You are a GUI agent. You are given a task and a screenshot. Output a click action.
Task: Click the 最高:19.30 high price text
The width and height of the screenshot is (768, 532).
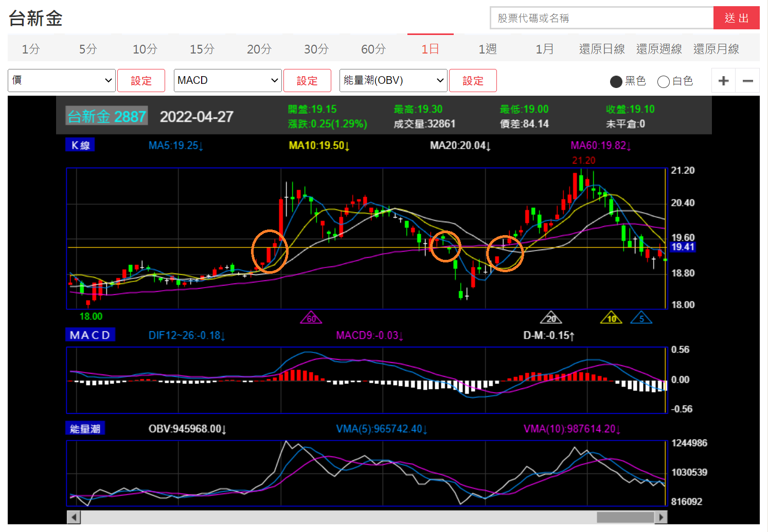tap(418, 109)
